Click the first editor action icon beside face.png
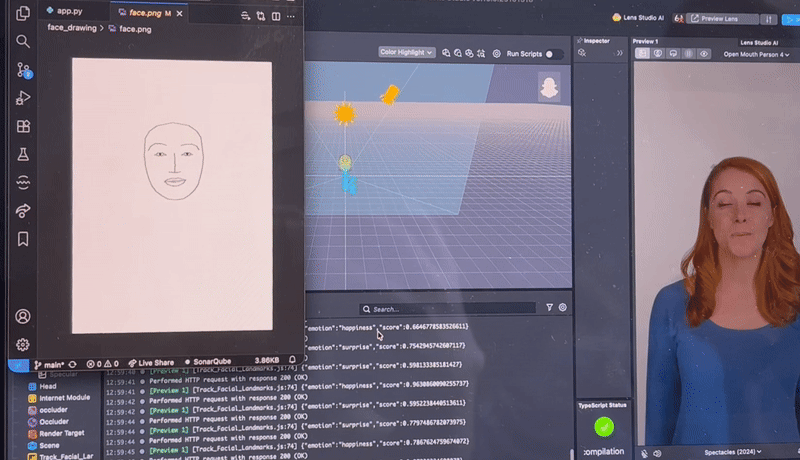This screenshot has width=800, height=460. [x=245, y=16]
